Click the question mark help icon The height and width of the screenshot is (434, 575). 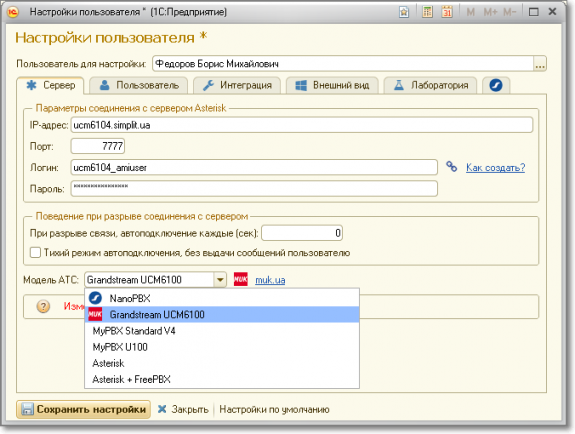[x=43, y=306]
